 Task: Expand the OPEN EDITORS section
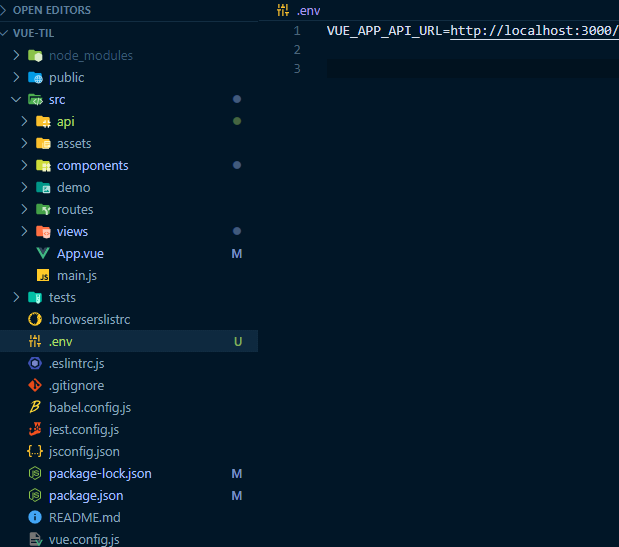[4, 10]
